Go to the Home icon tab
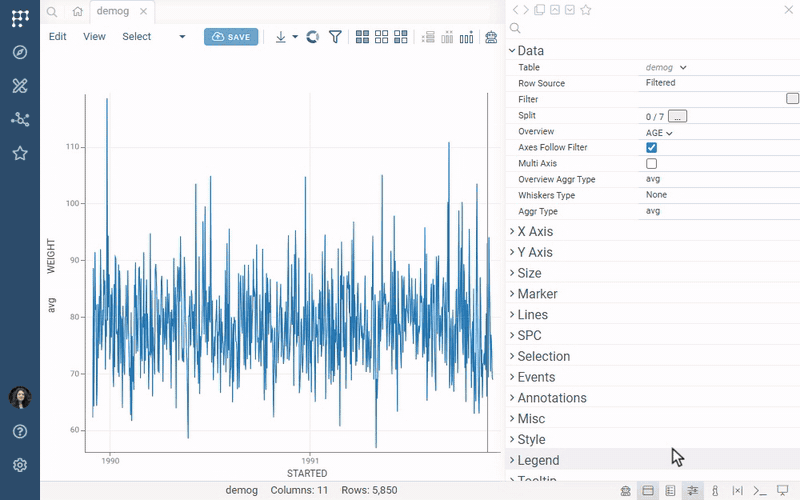This screenshot has height=500, width=800. [78, 11]
